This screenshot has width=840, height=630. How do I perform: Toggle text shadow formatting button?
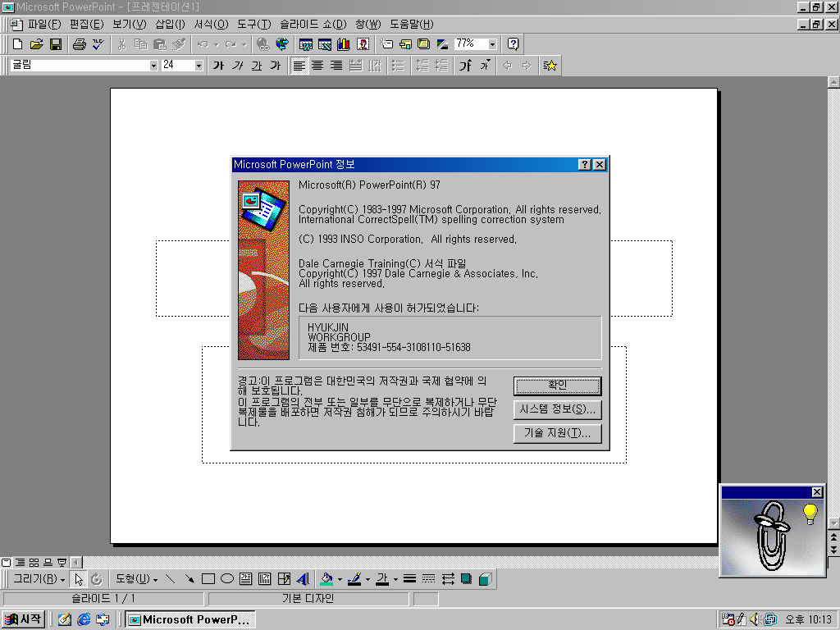[x=276, y=66]
